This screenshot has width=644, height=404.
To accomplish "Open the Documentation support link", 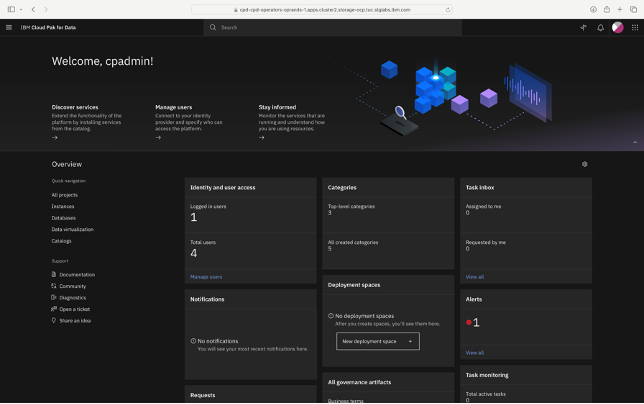I will tap(77, 274).
